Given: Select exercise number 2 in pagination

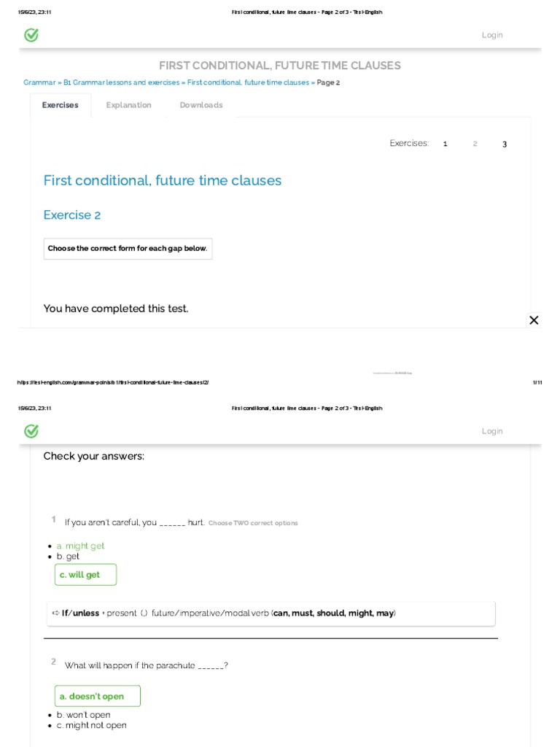Looking at the screenshot, I should click(475, 144).
